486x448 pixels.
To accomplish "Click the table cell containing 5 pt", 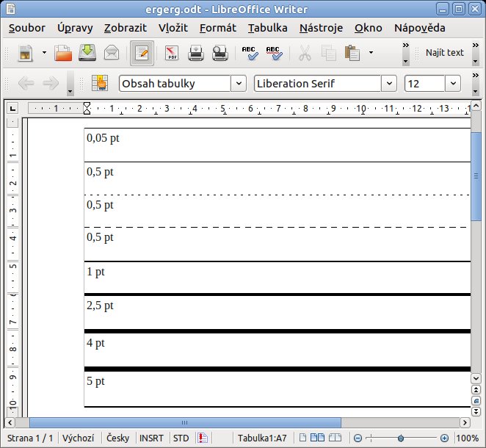I will (278, 389).
